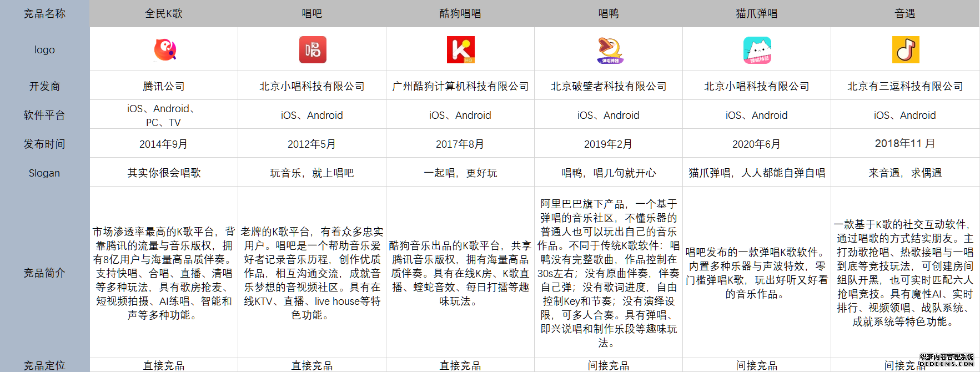Select 北京破壁者科技有限公司 cell
980x372 pixels.
click(x=609, y=86)
